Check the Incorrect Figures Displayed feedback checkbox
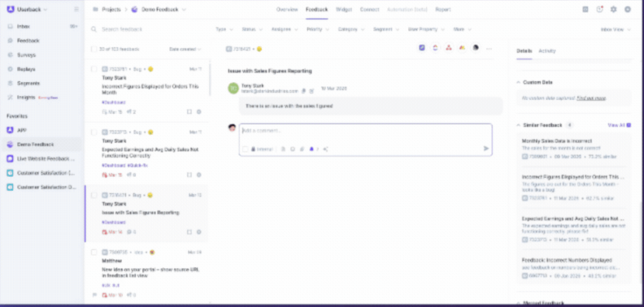644x307 pixels. 94,69
